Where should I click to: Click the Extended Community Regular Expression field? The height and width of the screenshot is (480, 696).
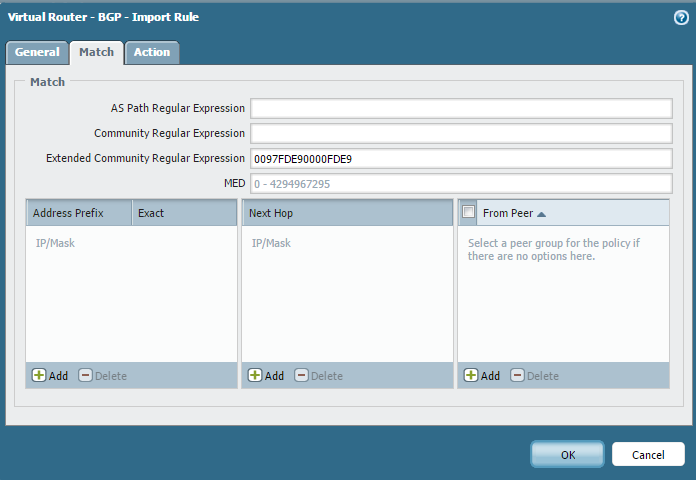pos(461,159)
